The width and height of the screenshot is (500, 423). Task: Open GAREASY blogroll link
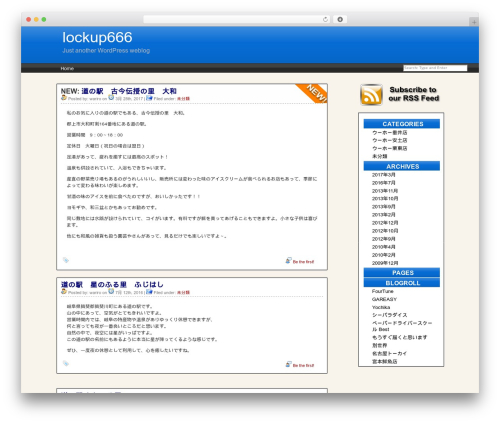(x=384, y=299)
